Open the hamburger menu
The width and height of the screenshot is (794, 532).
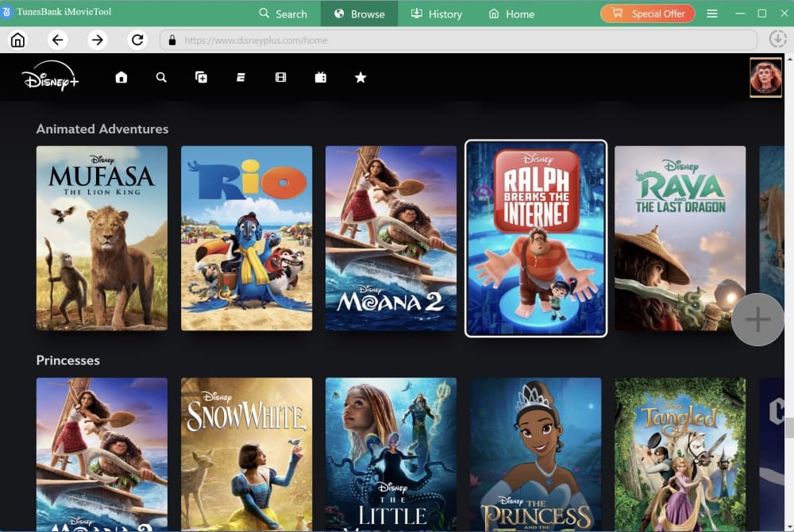click(x=712, y=13)
